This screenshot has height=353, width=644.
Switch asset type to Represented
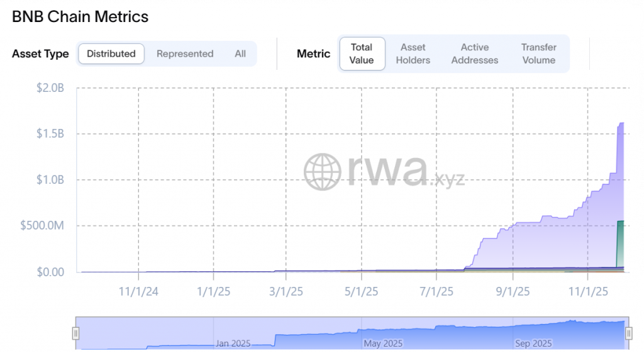pyautogui.click(x=185, y=54)
